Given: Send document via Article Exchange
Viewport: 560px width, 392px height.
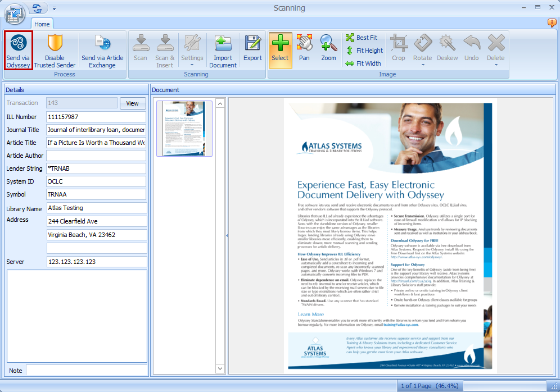Looking at the screenshot, I should point(102,50).
